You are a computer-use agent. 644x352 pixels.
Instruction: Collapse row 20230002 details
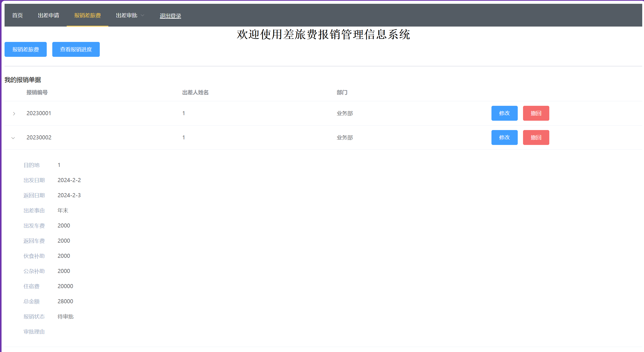(13, 138)
